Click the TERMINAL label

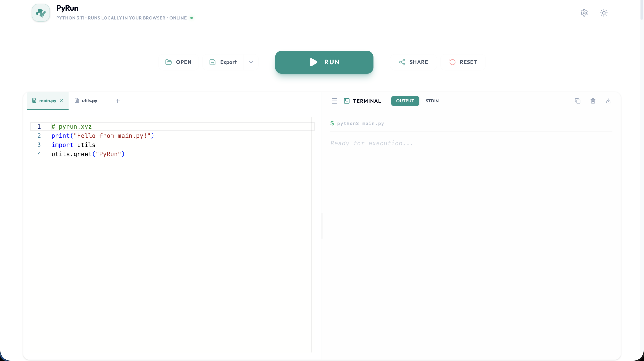367,101
